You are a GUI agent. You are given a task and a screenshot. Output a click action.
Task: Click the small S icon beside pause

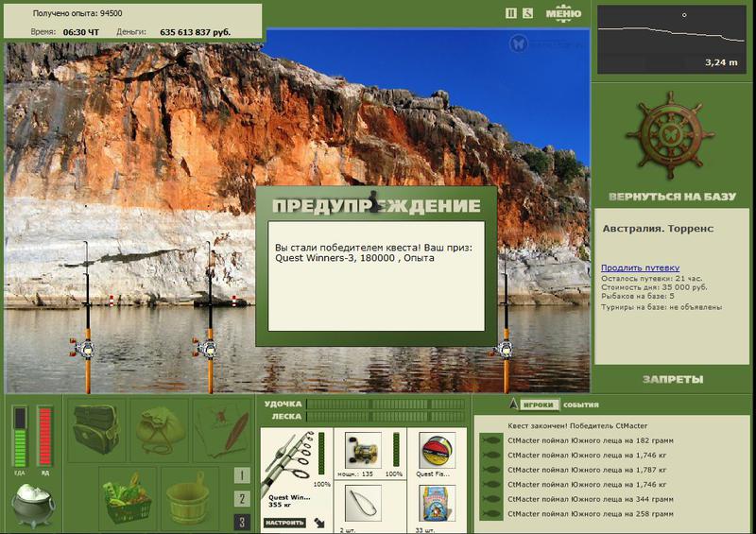pos(527,13)
